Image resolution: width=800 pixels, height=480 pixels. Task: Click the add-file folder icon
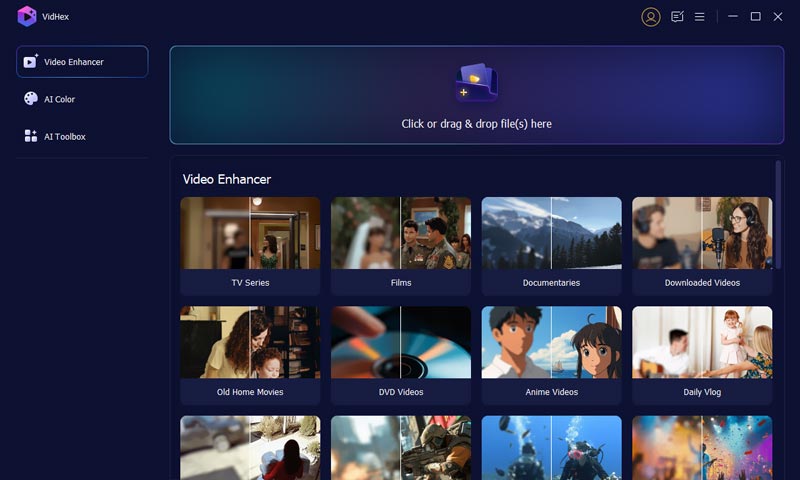coord(477,82)
